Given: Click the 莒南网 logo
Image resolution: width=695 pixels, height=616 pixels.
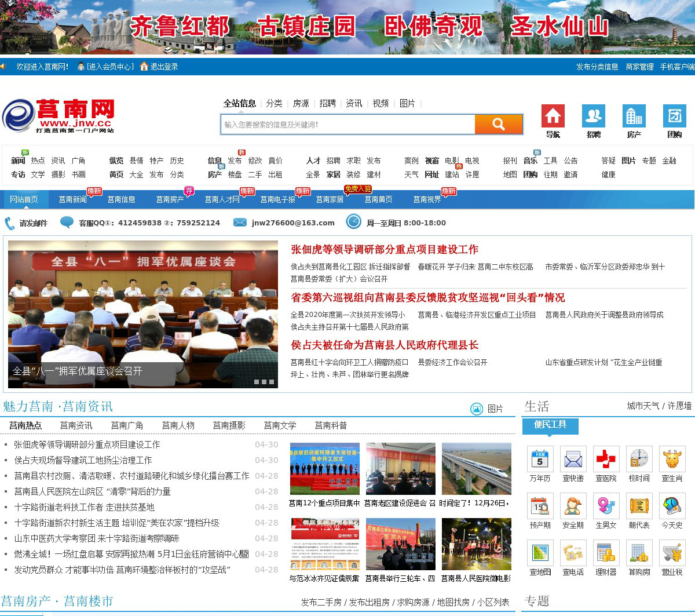Looking at the screenshot, I should tap(58, 116).
